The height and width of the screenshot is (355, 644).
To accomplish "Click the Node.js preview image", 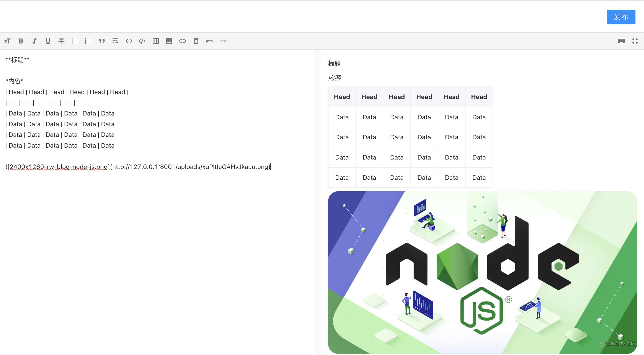I will [x=482, y=272].
